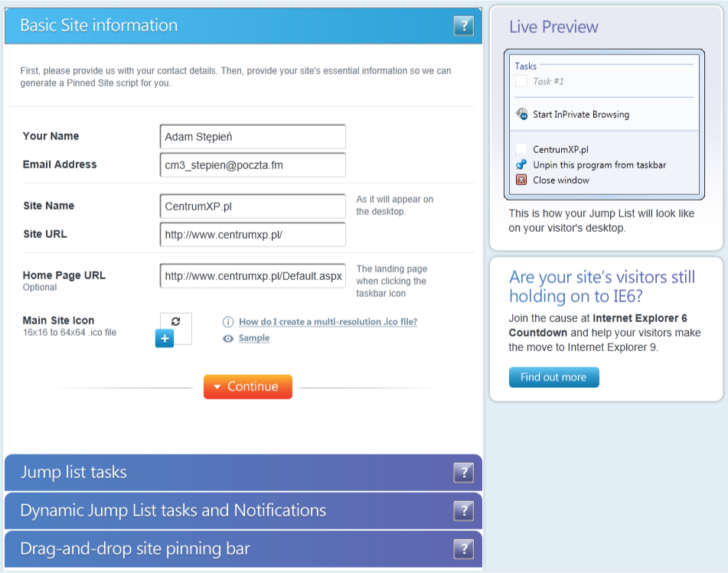Click the info icon beside multi-resolution link

[x=228, y=322]
